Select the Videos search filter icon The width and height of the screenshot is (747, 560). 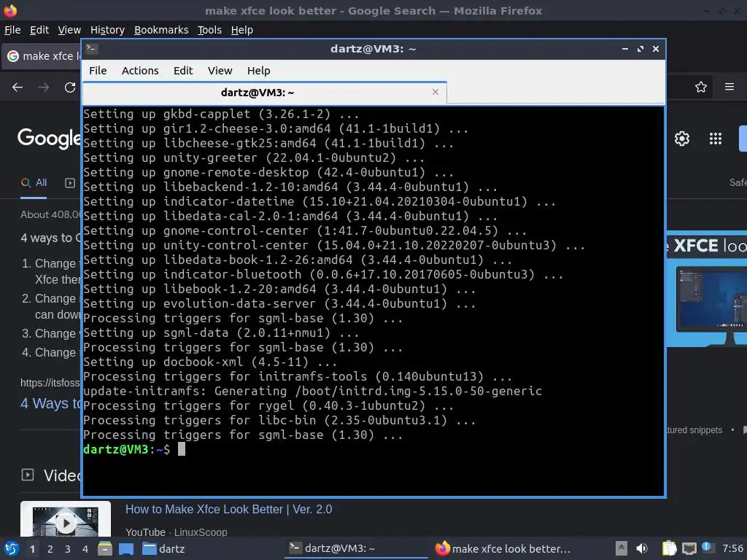70,183
